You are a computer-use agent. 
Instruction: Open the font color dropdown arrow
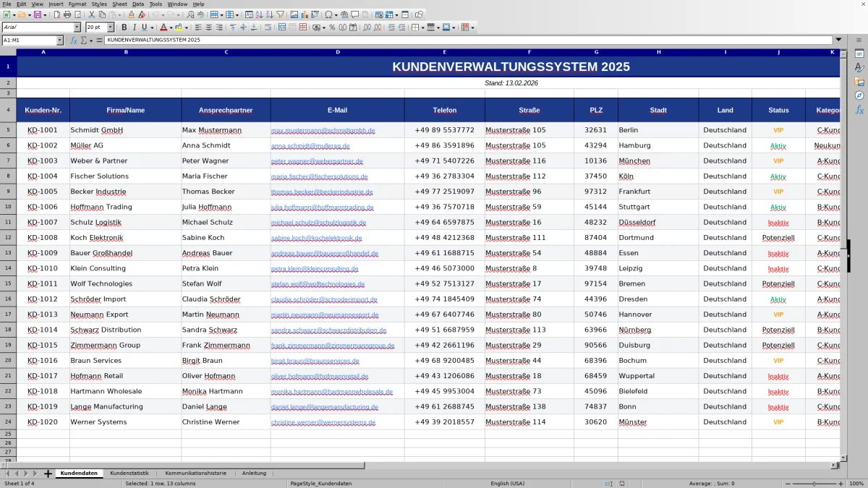click(171, 27)
